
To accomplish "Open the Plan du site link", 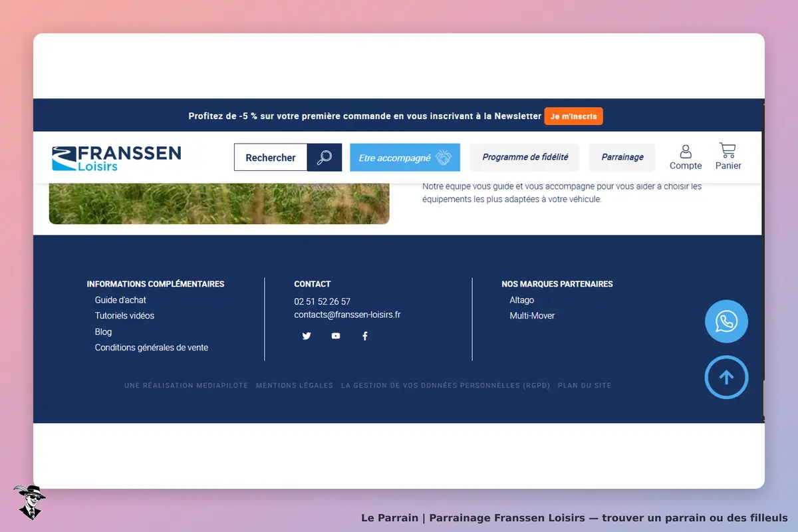I will pos(585,386).
